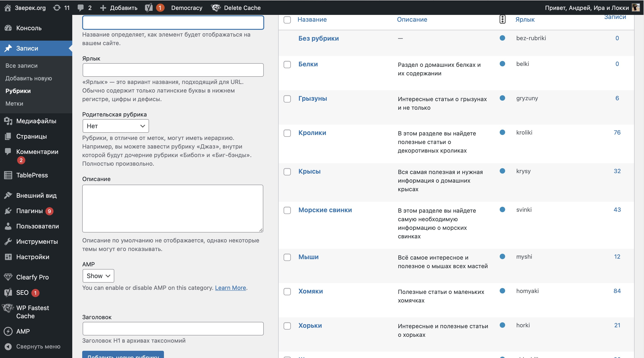Open the comments bubble in admin bar
This screenshot has height=358, width=644.
click(80, 8)
